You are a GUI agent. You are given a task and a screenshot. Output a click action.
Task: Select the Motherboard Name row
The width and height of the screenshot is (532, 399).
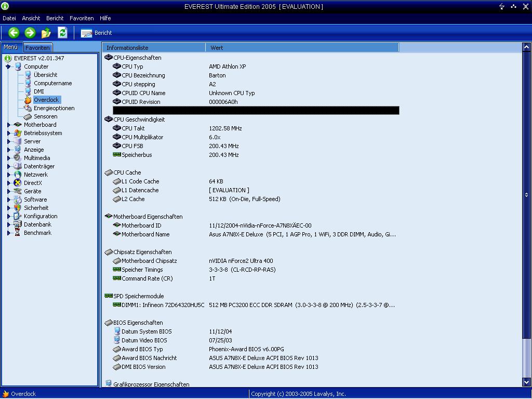click(x=256, y=234)
